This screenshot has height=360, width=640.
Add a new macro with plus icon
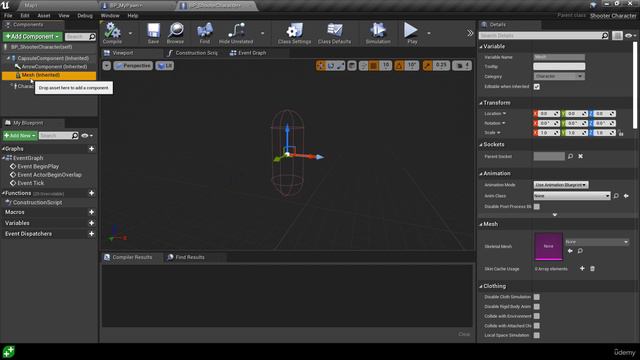pos(91,212)
